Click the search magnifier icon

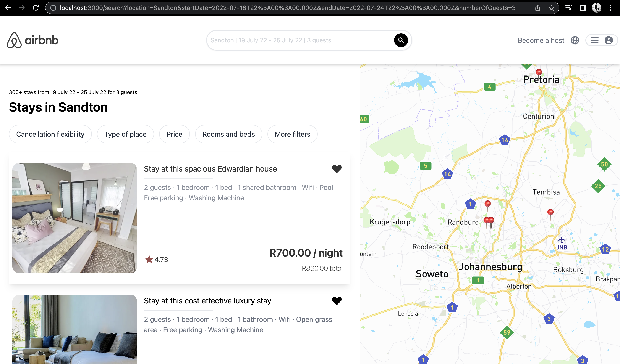pos(401,40)
